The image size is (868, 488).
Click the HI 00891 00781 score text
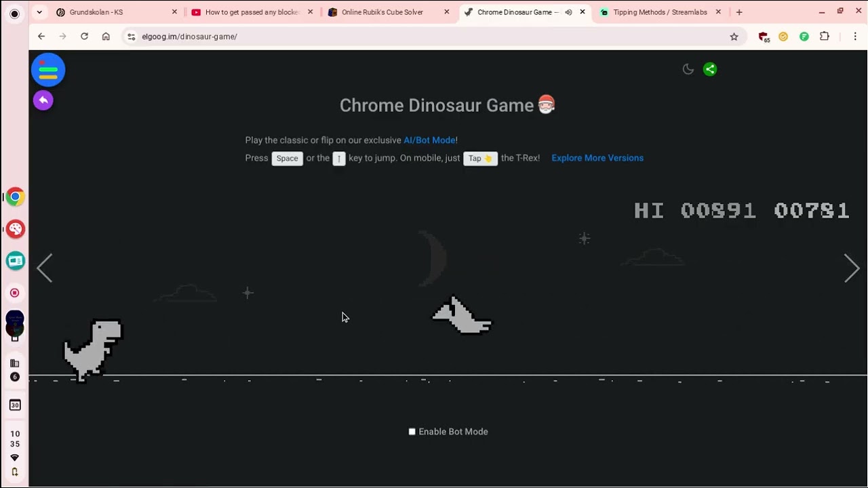click(741, 211)
